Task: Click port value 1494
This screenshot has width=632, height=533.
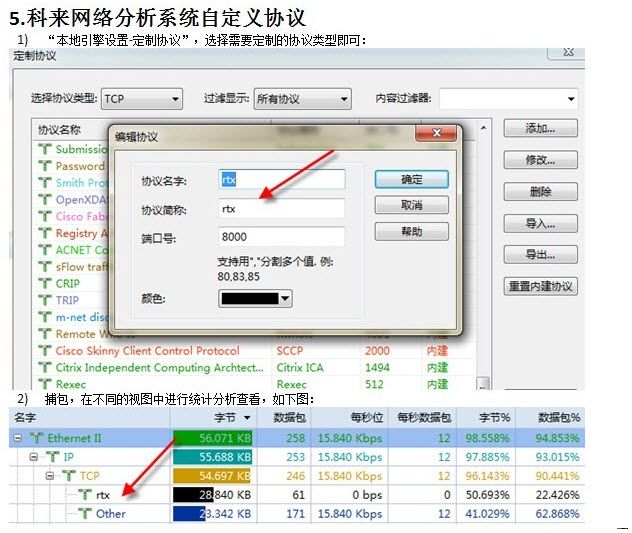Action: (377, 368)
